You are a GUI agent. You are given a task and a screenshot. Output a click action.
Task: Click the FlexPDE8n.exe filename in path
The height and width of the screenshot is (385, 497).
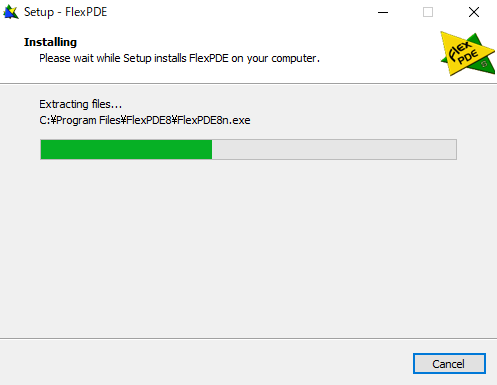tap(214, 120)
